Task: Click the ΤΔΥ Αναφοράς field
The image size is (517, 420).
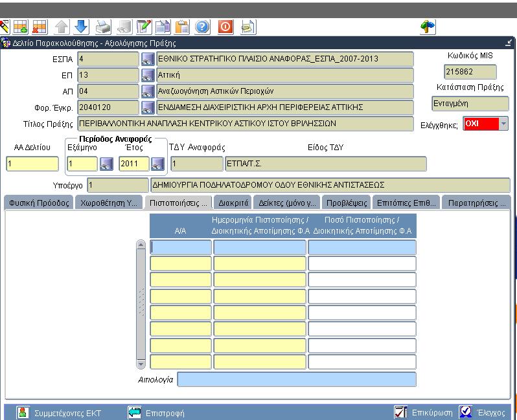Action: click(197, 164)
